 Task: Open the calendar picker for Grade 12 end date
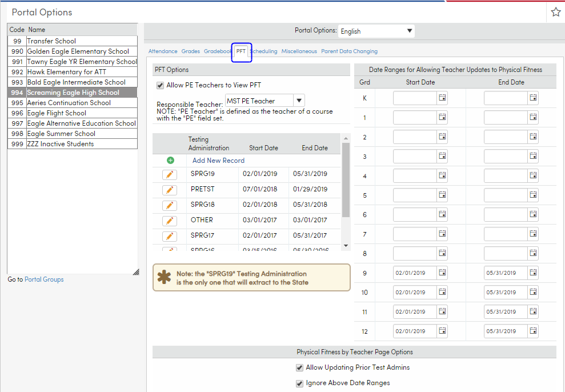pos(533,331)
